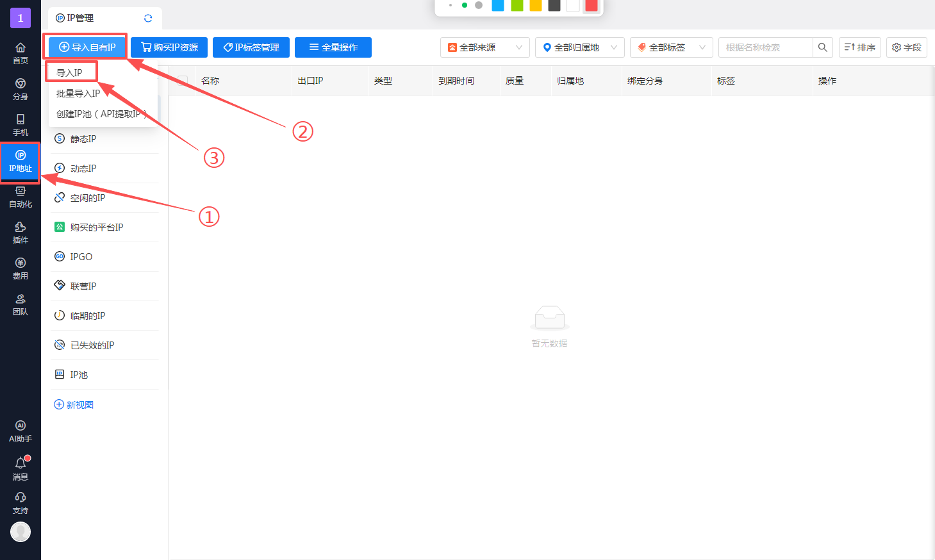Expand the 全部来源 source dropdown

(x=484, y=47)
